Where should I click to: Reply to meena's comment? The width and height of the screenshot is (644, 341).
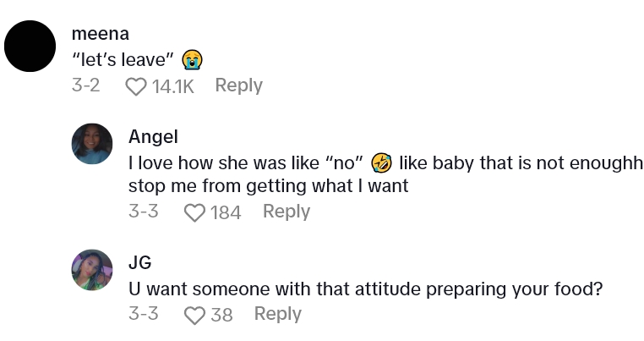pos(238,85)
